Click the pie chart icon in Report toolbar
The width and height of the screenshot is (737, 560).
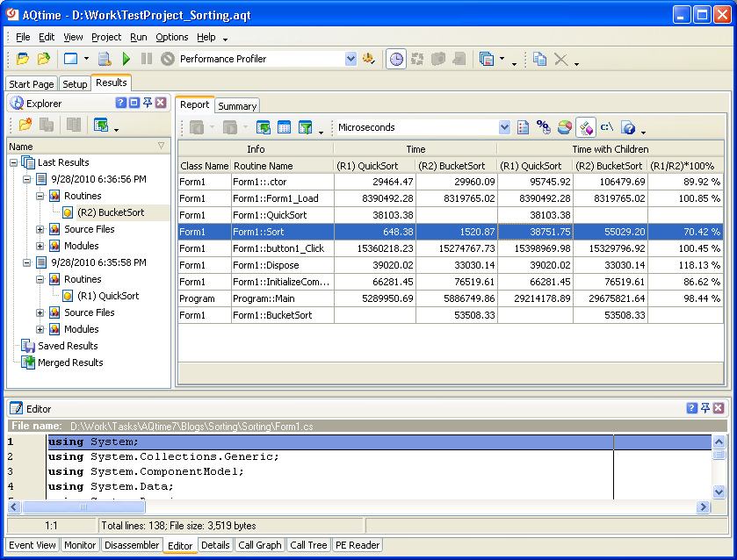point(565,127)
